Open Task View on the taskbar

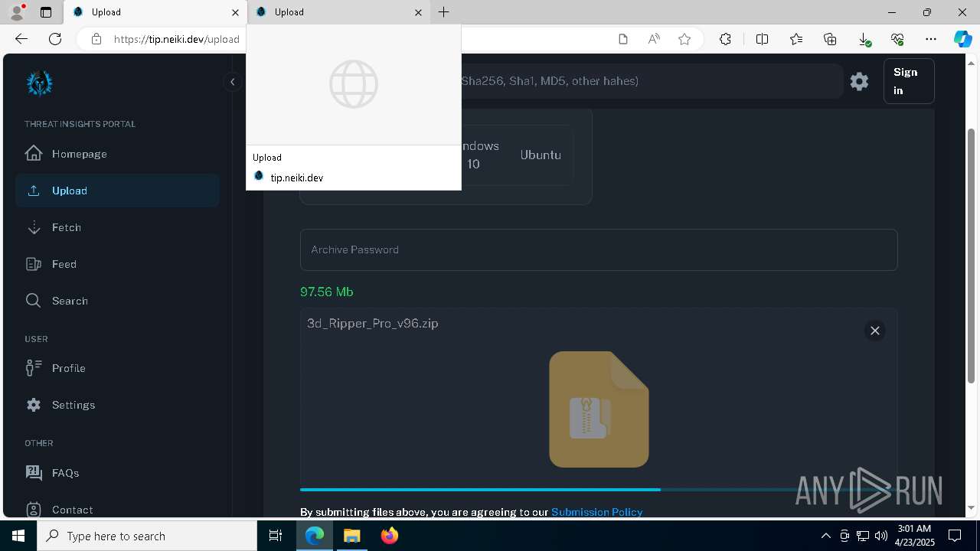tap(276, 536)
